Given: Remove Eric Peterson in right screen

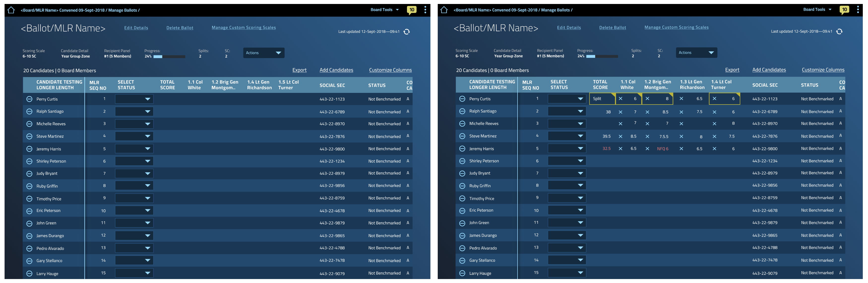Looking at the screenshot, I should click(462, 211).
